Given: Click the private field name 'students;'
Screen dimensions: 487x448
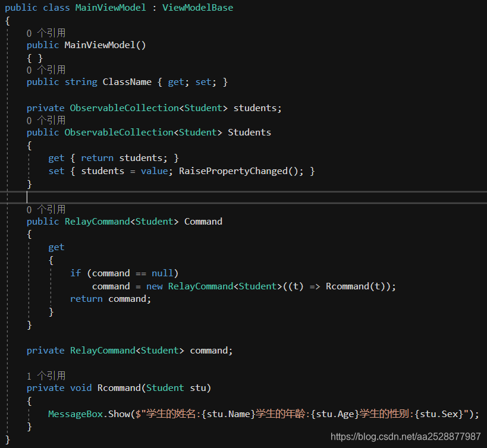Looking at the screenshot, I should pos(257,108).
